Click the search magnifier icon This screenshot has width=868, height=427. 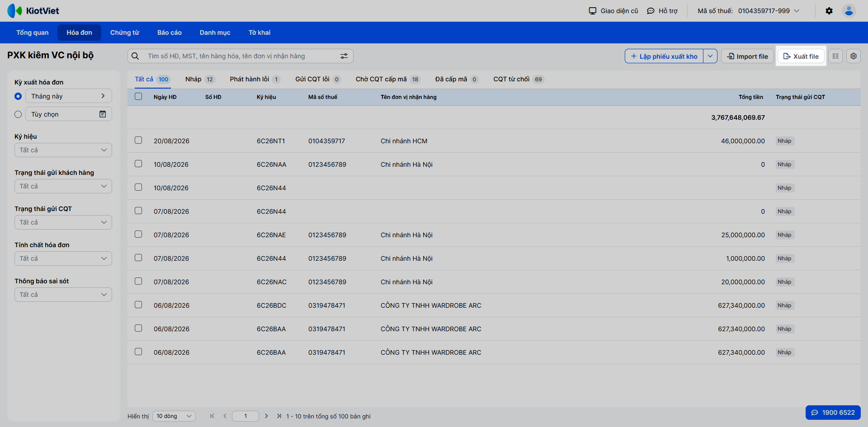(135, 56)
